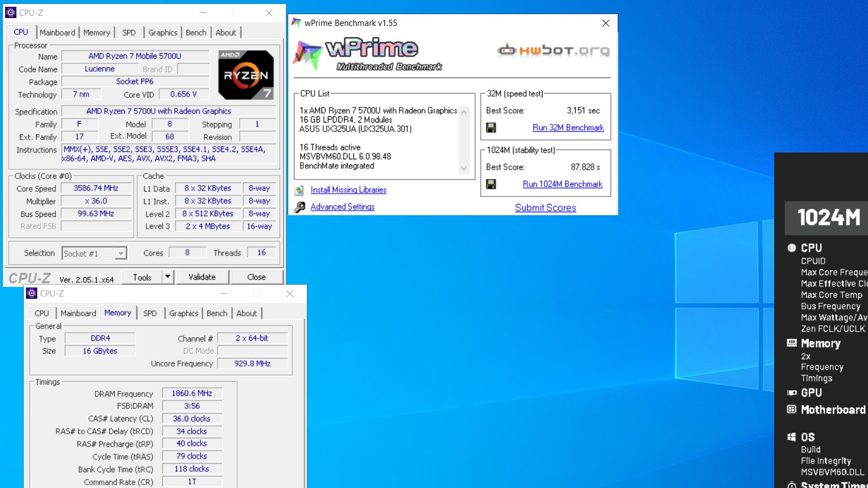Open the Bench tab in top CPU-Z

click(x=196, y=33)
